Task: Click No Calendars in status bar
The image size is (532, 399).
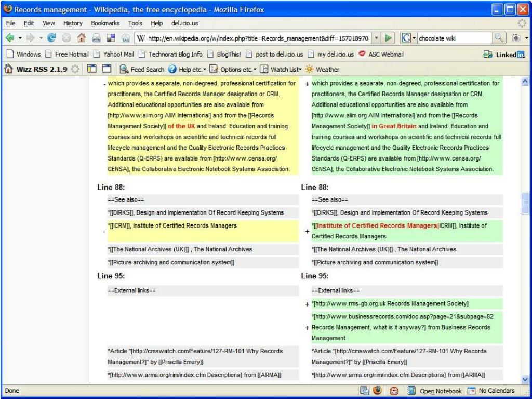Action: click(497, 391)
